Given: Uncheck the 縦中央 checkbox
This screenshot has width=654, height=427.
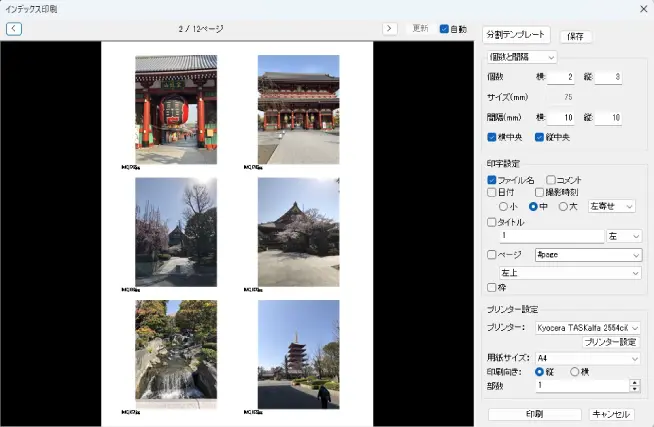Looking at the screenshot, I should [539, 137].
